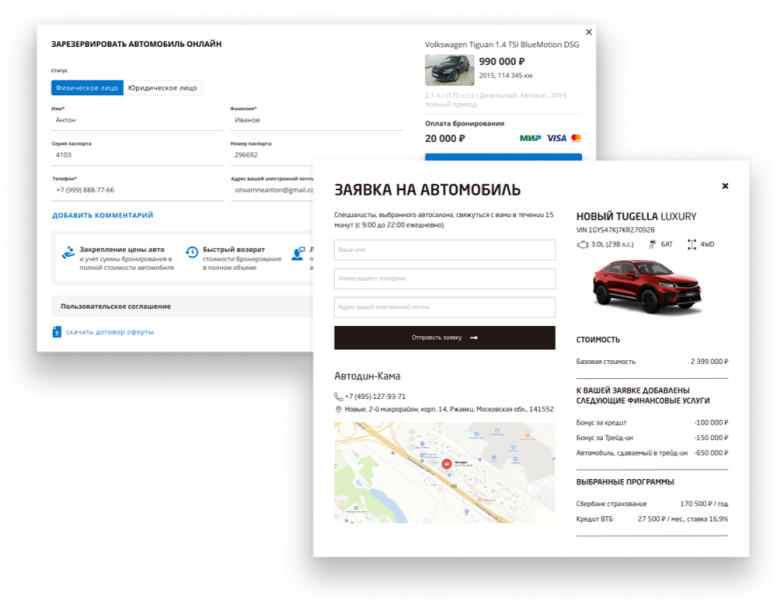Click the red dealer marker on map

(445, 465)
